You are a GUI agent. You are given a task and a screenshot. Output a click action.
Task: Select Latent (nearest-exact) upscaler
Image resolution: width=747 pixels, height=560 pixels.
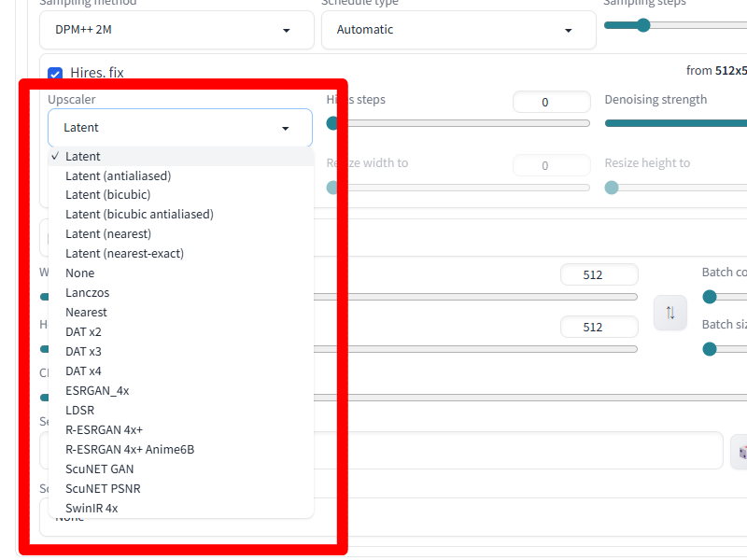(x=124, y=253)
